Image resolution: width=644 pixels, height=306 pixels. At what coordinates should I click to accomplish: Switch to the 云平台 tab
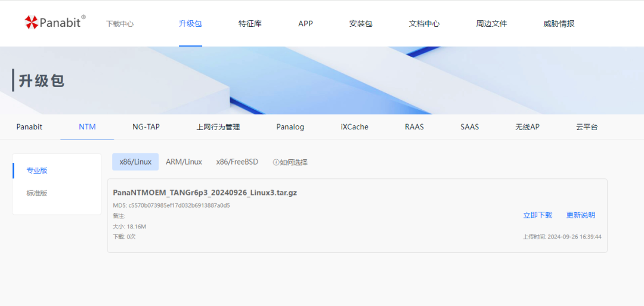[587, 127]
